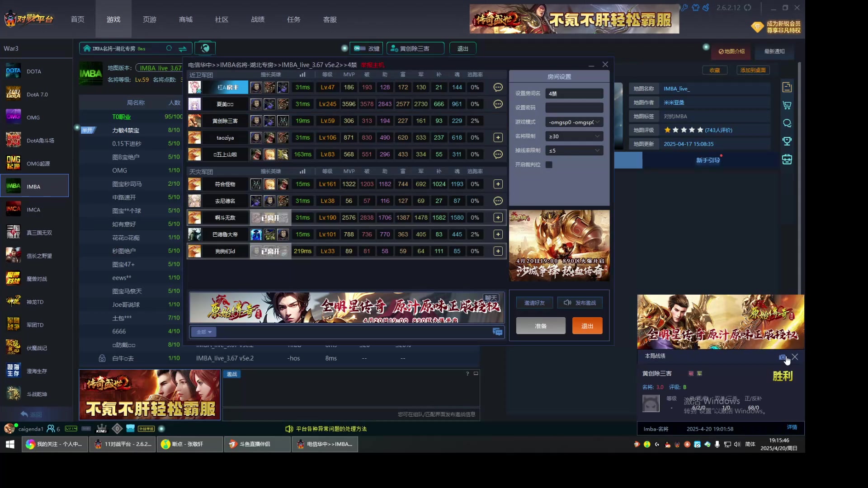
Task: Add player 符合怪物 with plus icon
Action: point(498,184)
